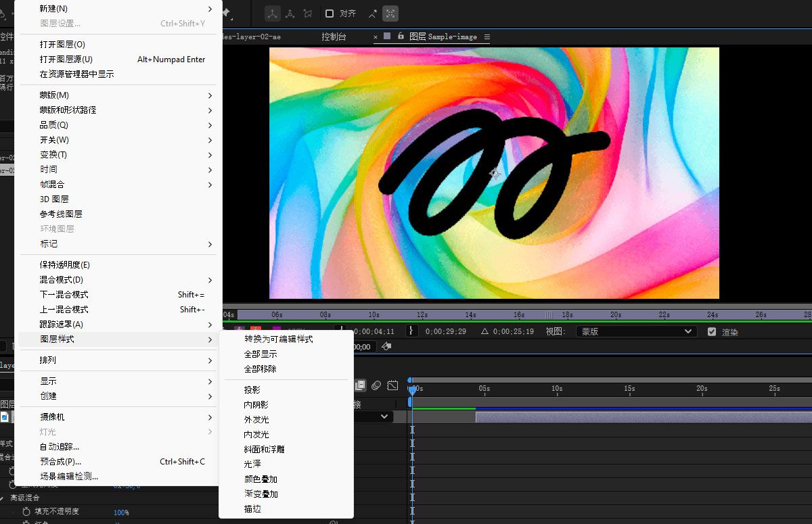
Task: Uncheck the 渲染 checkbox
Action: point(711,331)
